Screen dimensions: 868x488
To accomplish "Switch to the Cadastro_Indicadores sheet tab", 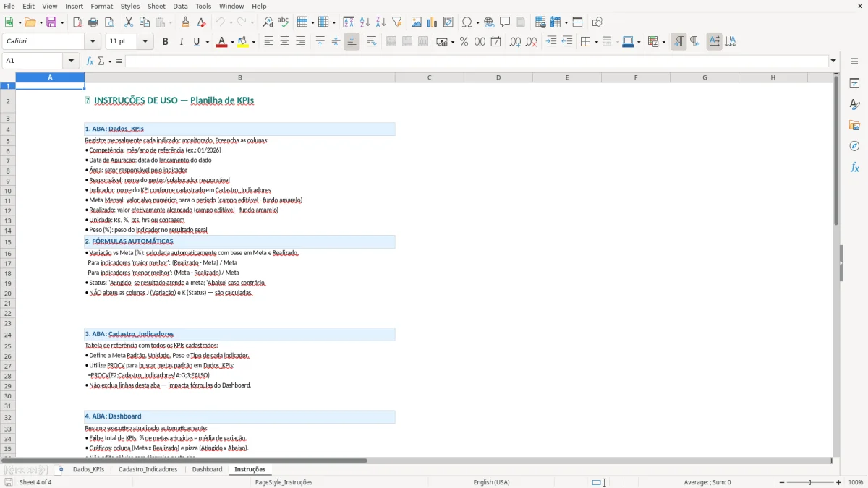I will [x=148, y=469].
